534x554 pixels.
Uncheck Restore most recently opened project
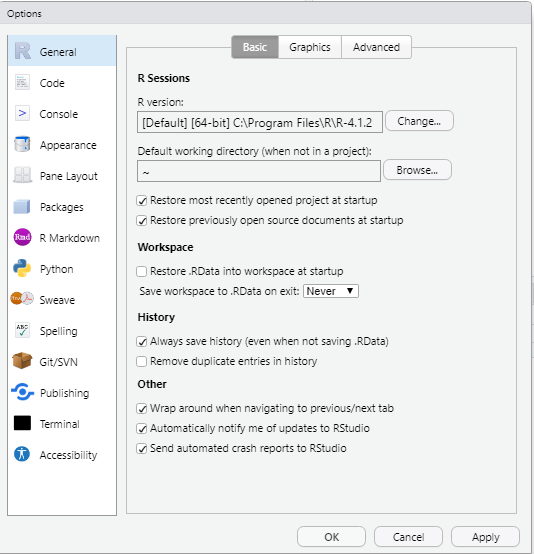(x=142, y=201)
